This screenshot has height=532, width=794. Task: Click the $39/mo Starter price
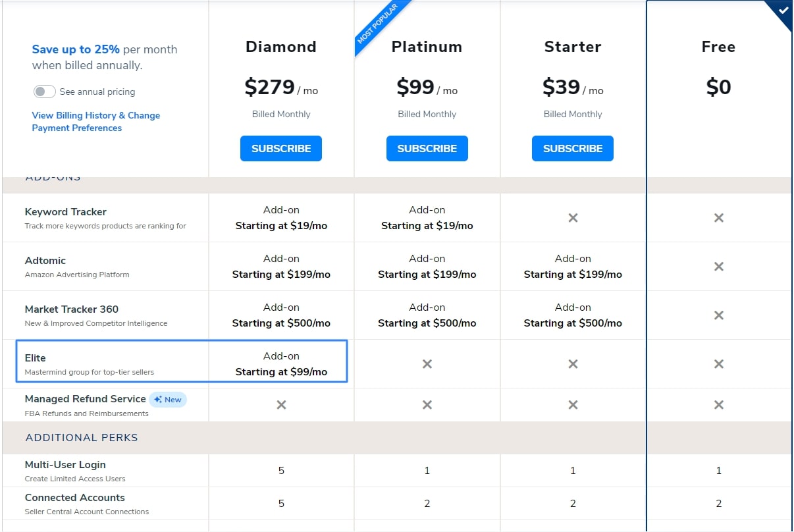coord(573,87)
